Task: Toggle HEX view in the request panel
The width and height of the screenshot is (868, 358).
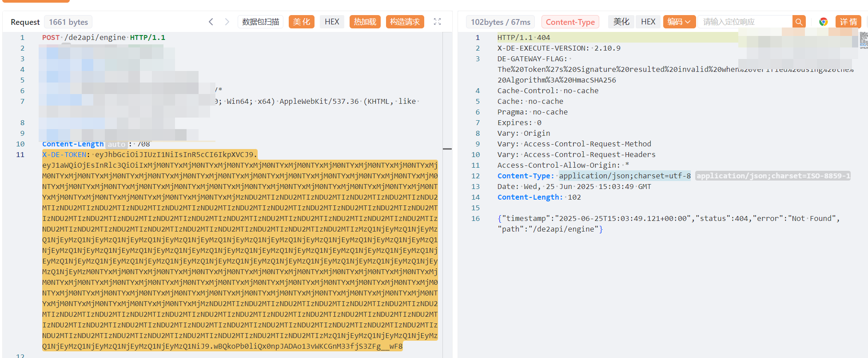Action: pos(332,22)
